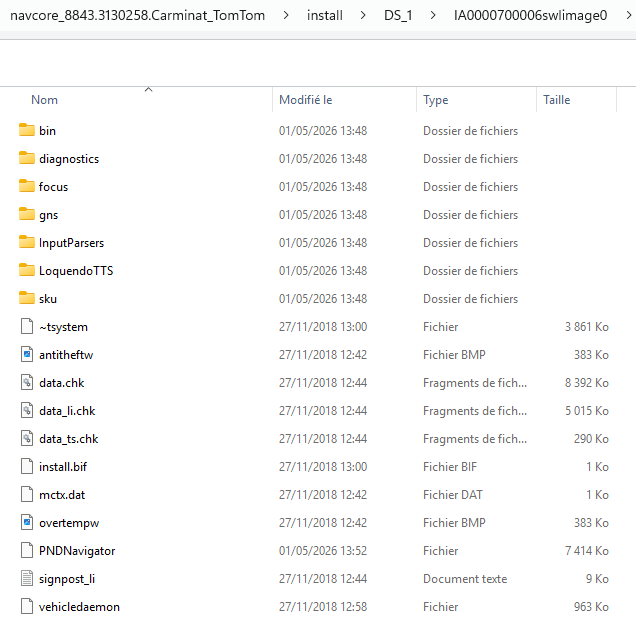
Task: Click the IA0000700006swlimage0 breadcrumb
Action: pyautogui.click(x=531, y=15)
